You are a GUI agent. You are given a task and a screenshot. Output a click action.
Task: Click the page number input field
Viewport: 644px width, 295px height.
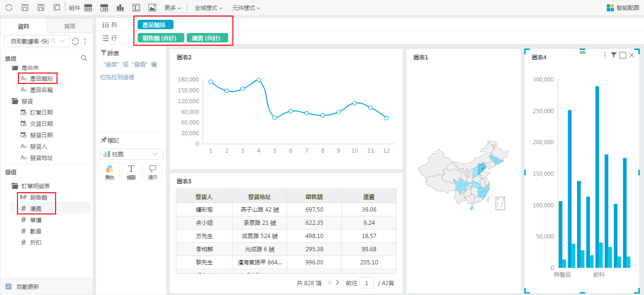366,283
